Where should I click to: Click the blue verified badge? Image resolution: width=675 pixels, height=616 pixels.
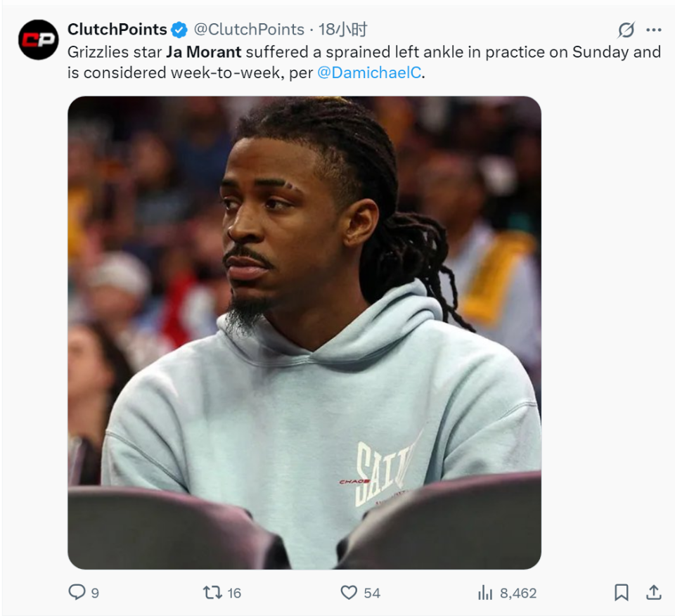coord(179,30)
